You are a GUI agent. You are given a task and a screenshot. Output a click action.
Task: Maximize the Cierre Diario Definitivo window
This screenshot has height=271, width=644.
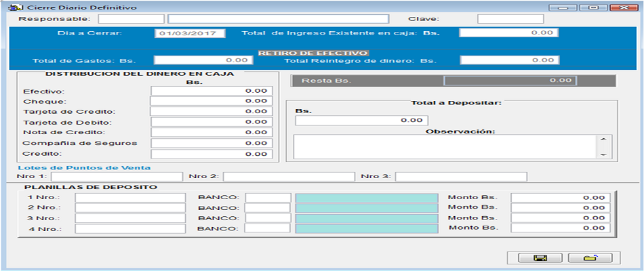point(594,7)
